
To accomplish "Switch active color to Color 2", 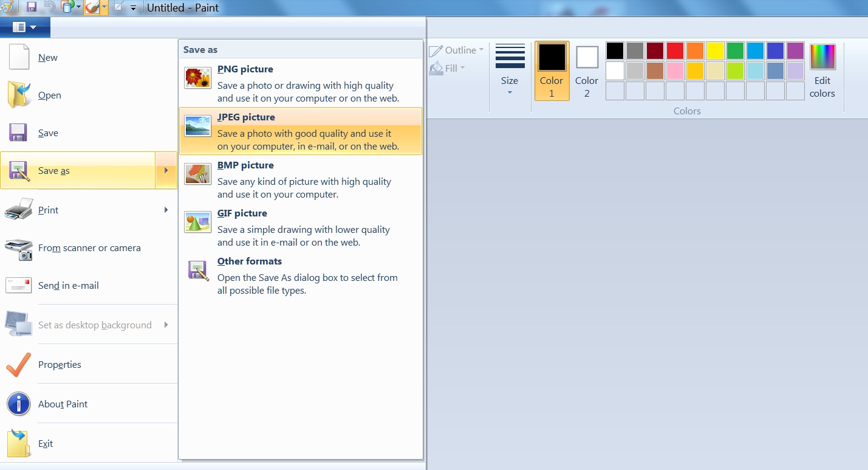I will tap(587, 71).
